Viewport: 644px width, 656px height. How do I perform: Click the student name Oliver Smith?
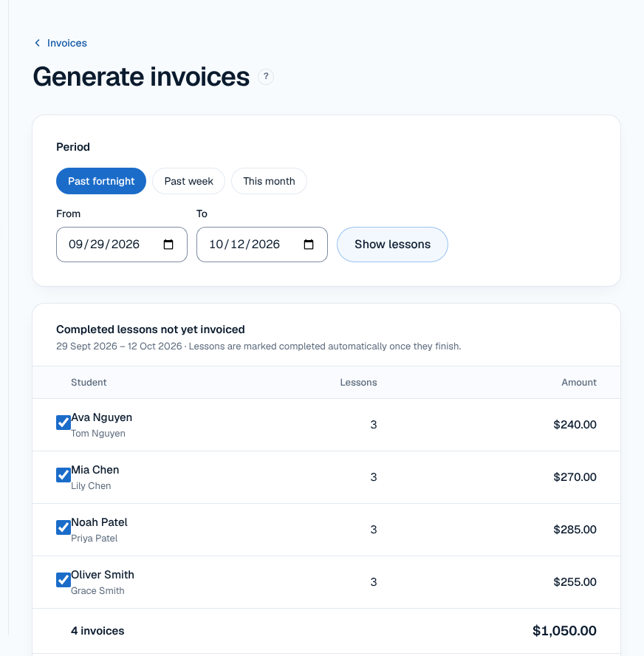pyautogui.click(x=103, y=575)
